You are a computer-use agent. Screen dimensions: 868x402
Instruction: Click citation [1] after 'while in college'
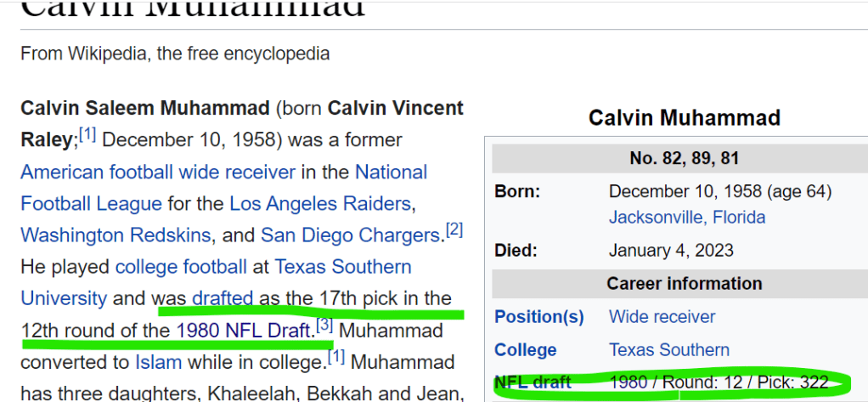point(336,357)
